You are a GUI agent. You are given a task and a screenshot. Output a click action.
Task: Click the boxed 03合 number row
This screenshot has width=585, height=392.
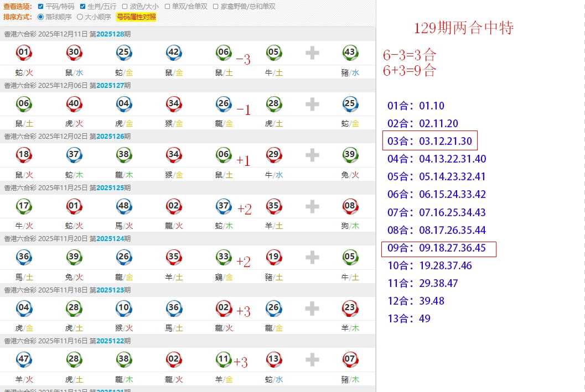(429, 141)
